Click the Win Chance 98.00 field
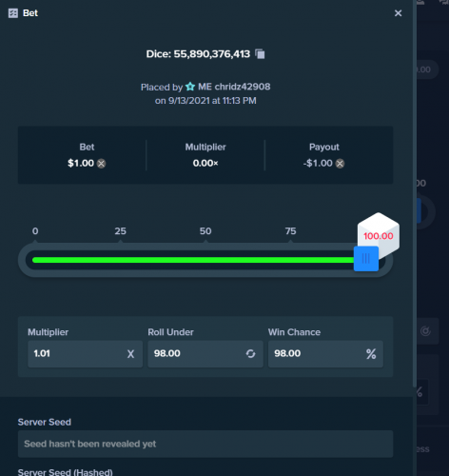This screenshot has height=476, width=449. [x=325, y=354]
